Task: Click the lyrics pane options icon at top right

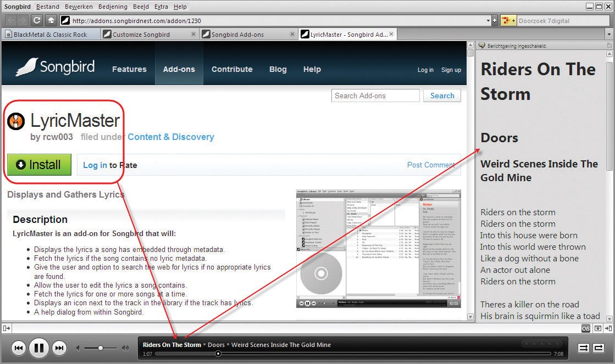Action: [x=609, y=46]
